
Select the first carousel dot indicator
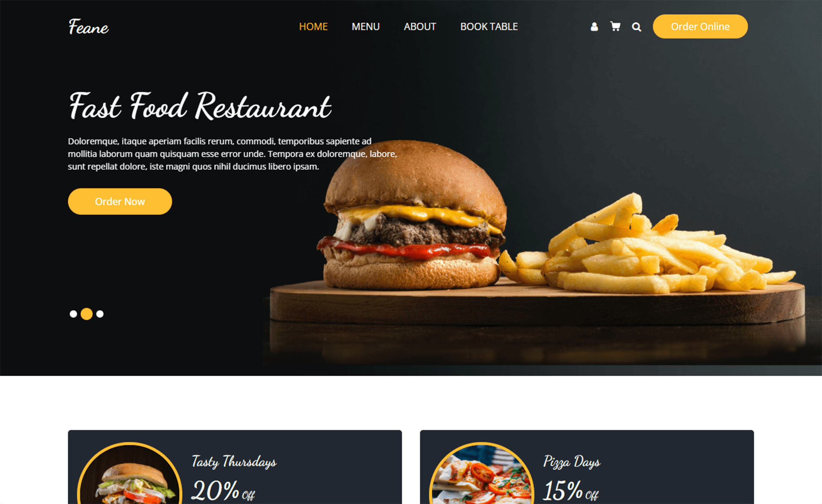pos(73,313)
